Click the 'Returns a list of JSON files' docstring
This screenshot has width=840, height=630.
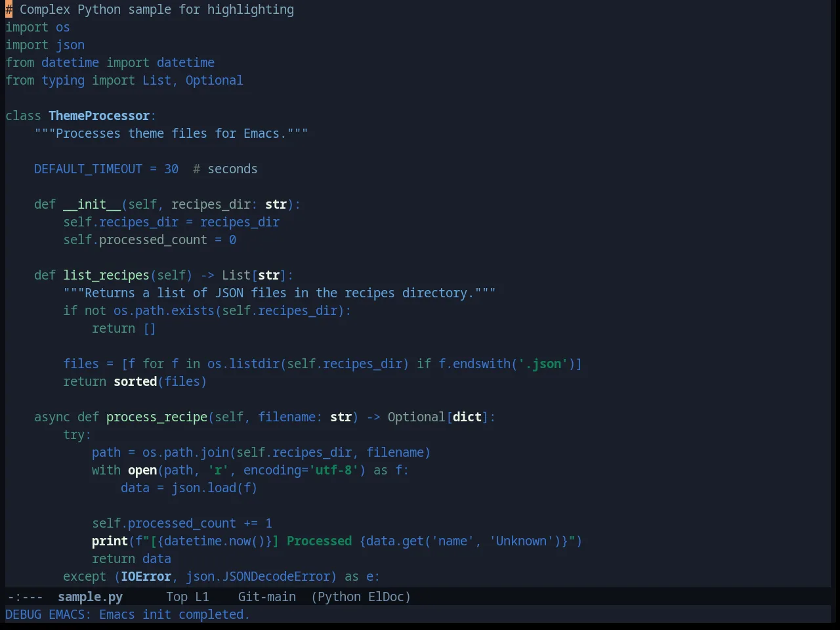coord(279,293)
